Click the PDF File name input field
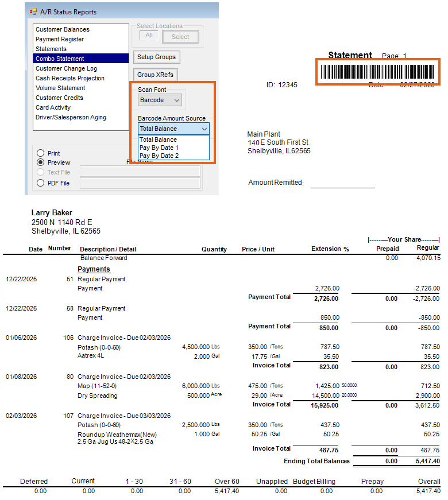Viewport: 448px width, 500px height. 140,183
